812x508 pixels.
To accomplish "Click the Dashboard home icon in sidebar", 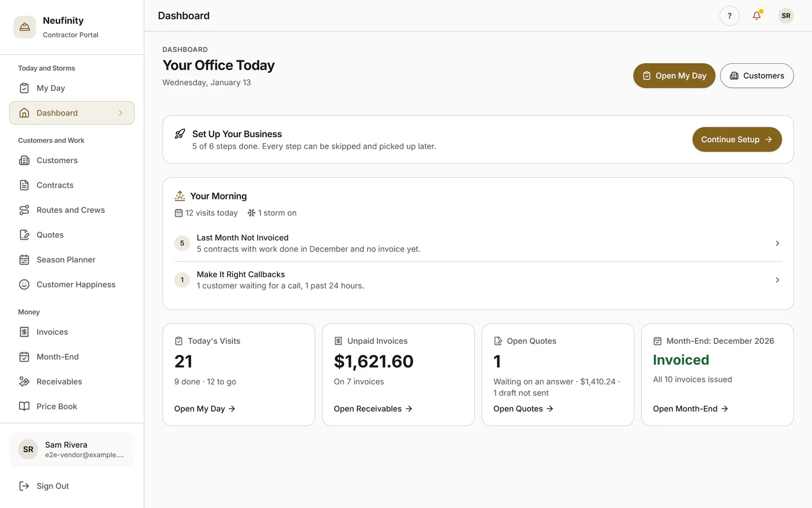I will click(24, 113).
